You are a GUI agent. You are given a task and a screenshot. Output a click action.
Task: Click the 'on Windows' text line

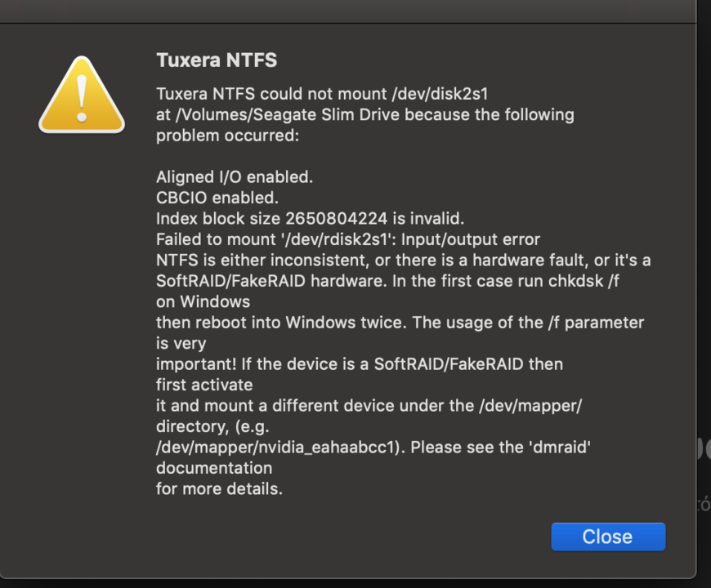(203, 301)
